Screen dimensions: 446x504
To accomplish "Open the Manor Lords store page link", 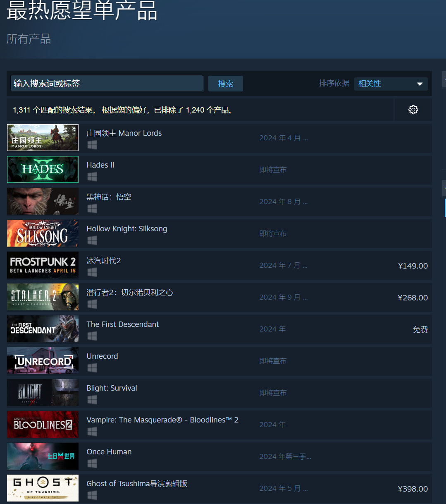I will (x=124, y=133).
